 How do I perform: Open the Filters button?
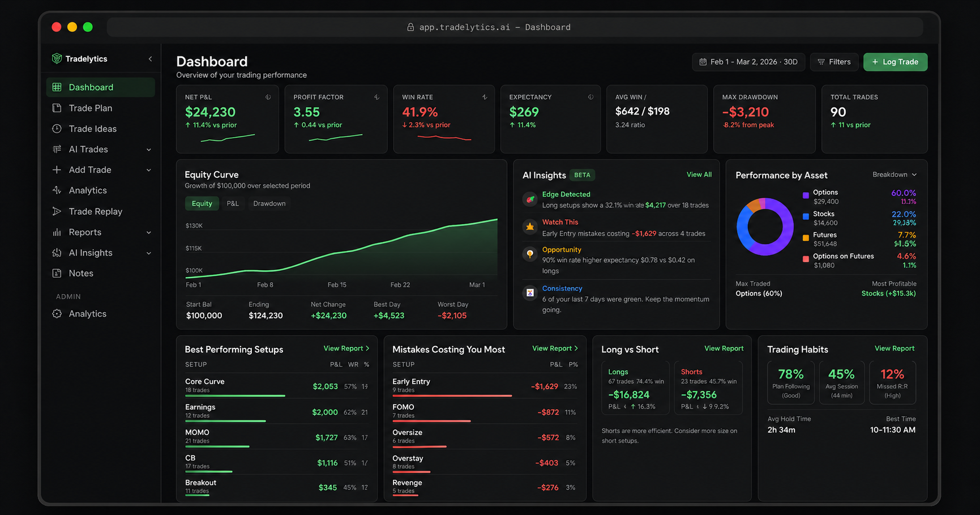[x=834, y=62]
